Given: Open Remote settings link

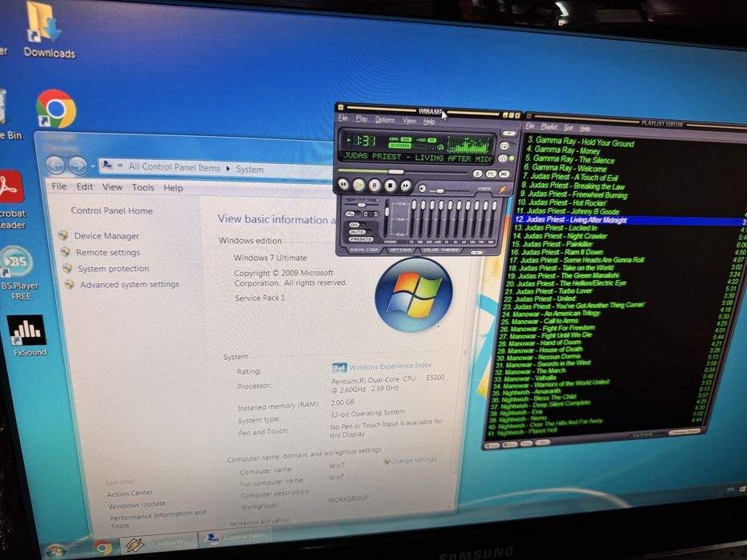Looking at the screenshot, I should pyautogui.click(x=108, y=252).
